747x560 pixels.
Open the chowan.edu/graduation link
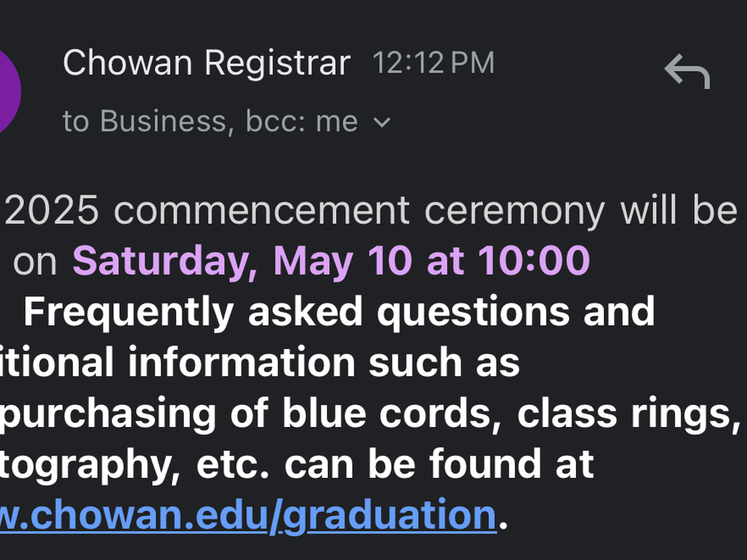pyautogui.click(x=249, y=515)
